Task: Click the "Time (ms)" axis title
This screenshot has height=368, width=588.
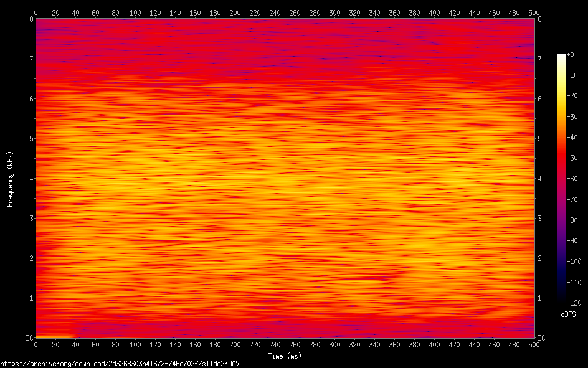Action: tap(285, 356)
